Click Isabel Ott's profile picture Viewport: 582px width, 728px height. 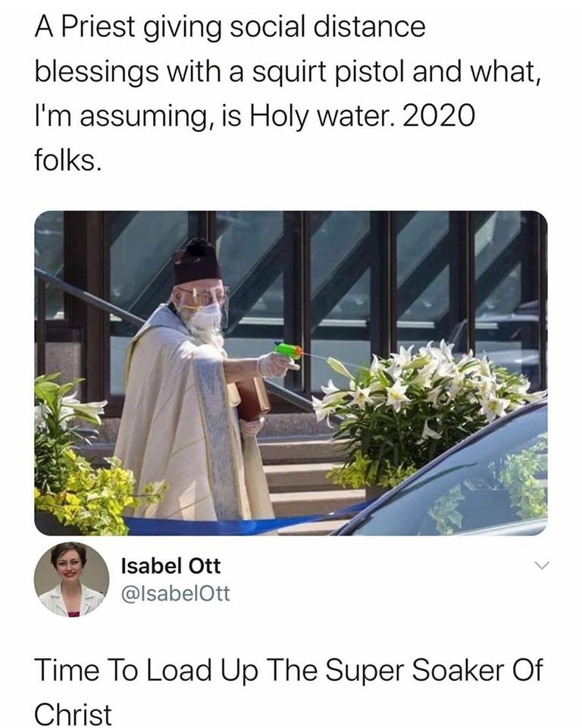[71, 579]
